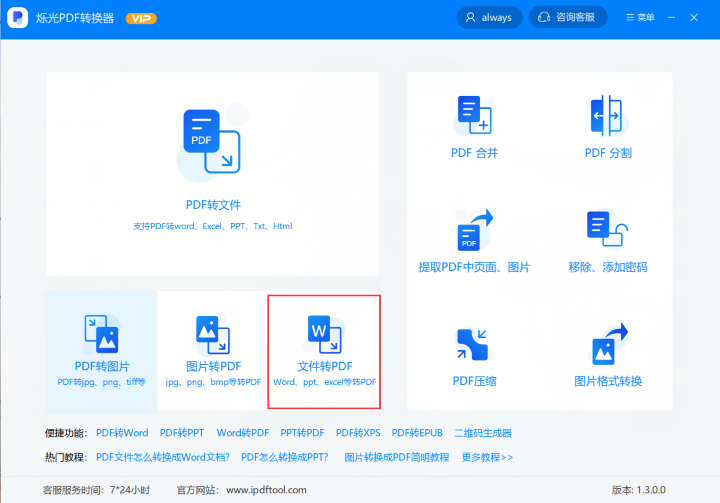Select the PDF转图片 tile
Screen dimensions: 720x503
[101, 350]
